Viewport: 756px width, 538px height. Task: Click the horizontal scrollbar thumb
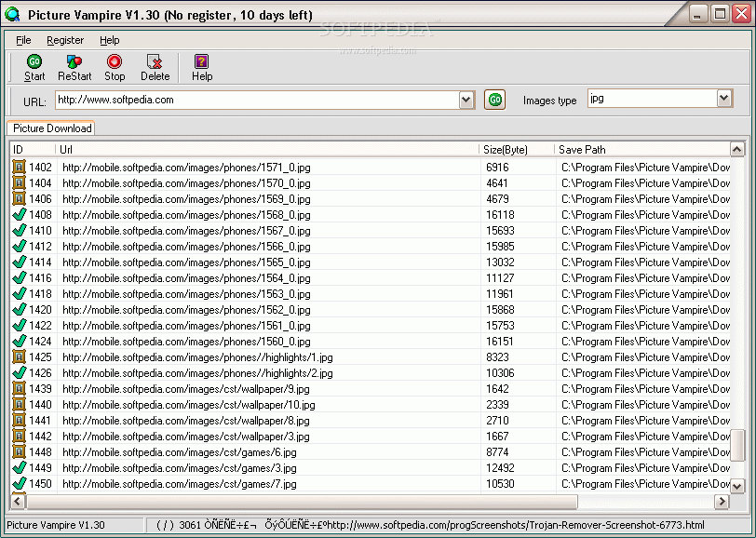(302, 502)
